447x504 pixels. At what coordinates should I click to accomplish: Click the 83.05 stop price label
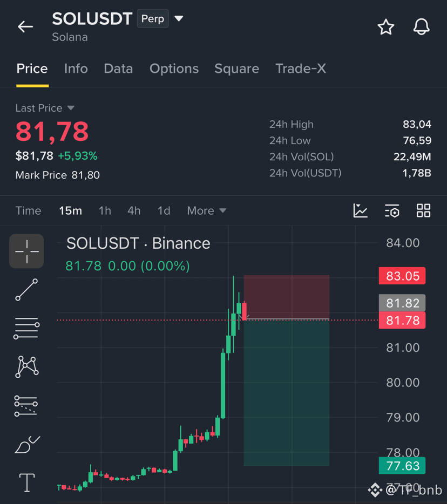click(x=402, y=276)
